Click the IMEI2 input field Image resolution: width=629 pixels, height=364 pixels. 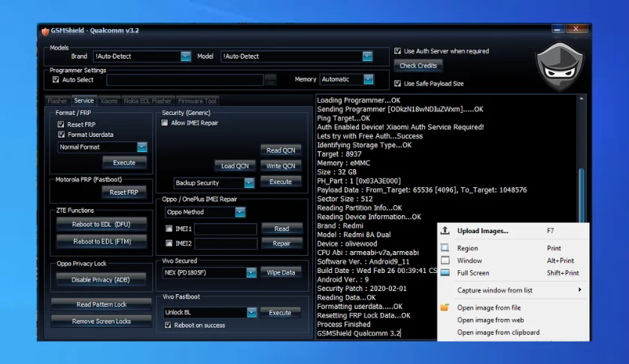(x=226, y=244)
